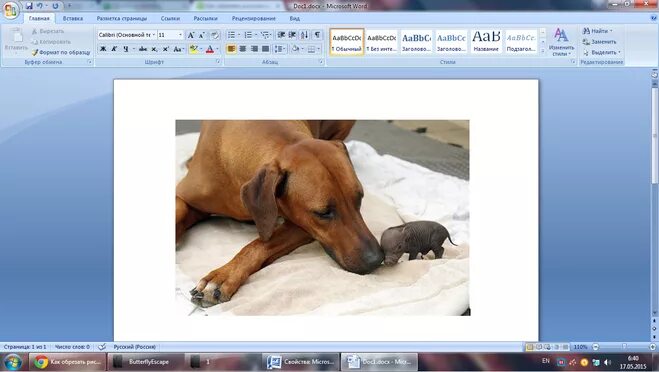Open the font name combo box
659x372 pixels.
[127, 35]
